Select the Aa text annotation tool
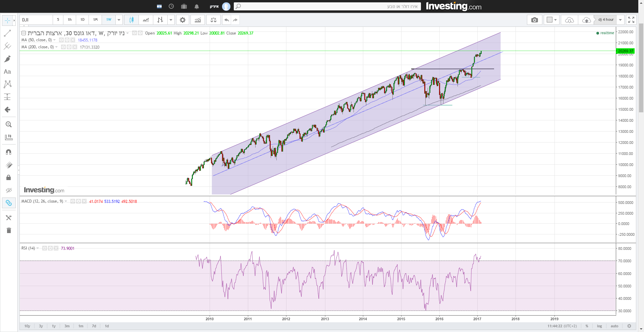 [x=7, y=71]
